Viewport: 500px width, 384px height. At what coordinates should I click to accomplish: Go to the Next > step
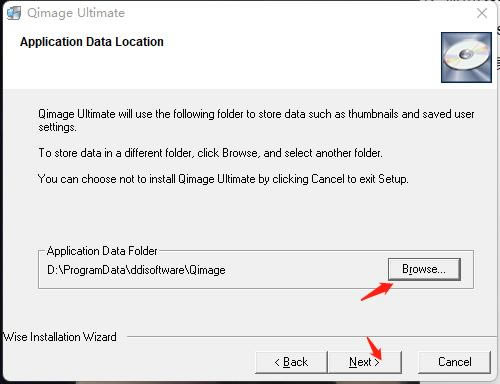coord(365,362)
